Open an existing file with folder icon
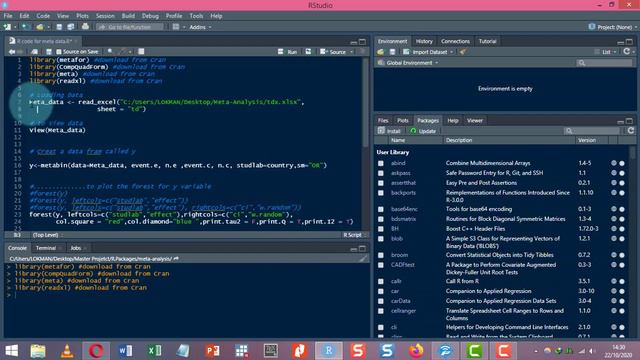Viewport: 640px width, 360px height. (x=40, y=27)
